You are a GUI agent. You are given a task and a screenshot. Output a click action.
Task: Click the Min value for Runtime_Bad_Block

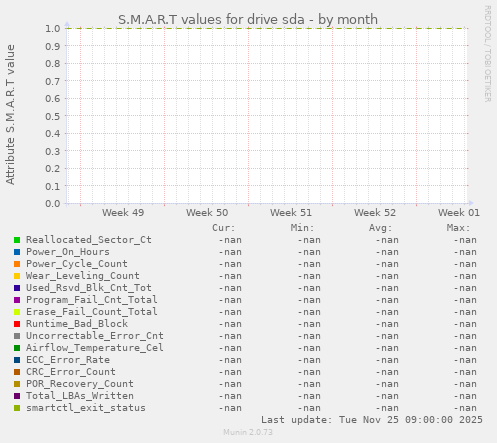[x=309, y=324]
